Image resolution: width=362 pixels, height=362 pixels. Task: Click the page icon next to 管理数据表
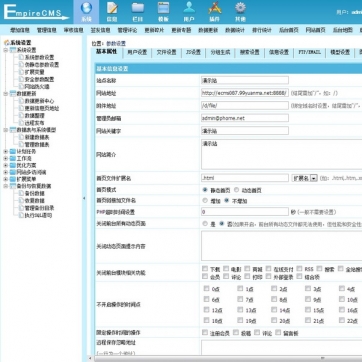pyautogui.click(x=21, y=145)
